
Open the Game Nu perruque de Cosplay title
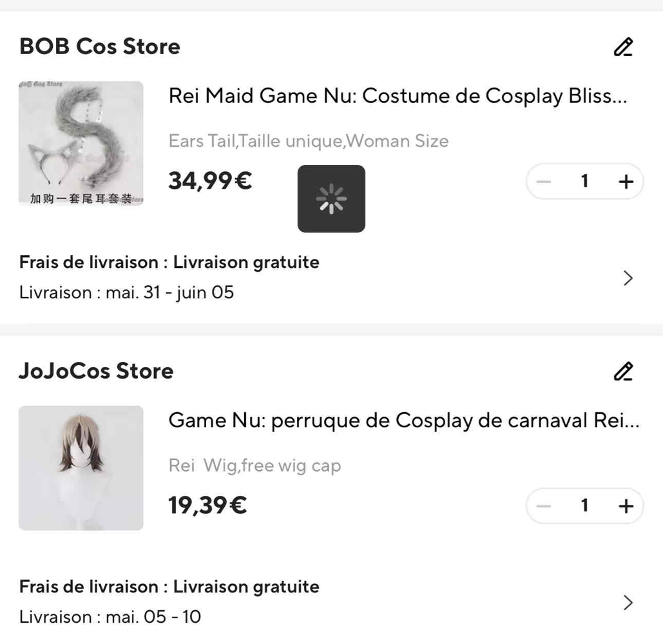403,421
